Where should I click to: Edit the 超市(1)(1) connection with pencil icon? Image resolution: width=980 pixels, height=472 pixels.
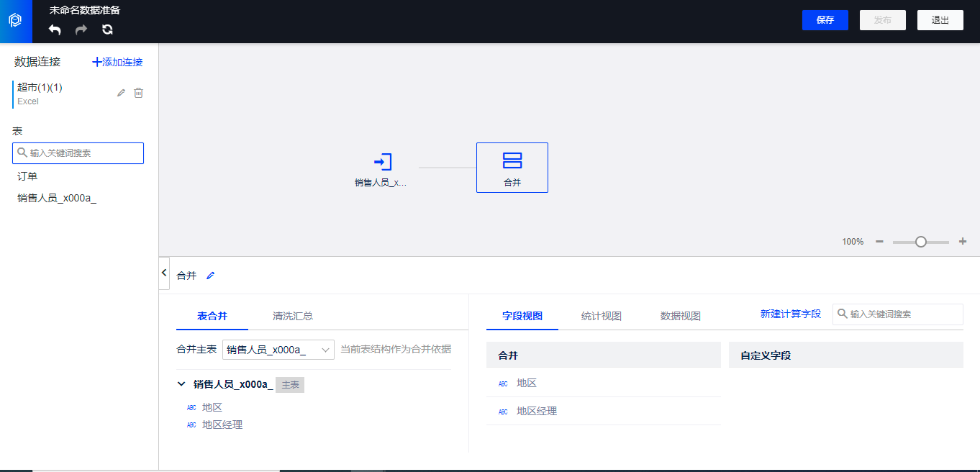[x=122, y=93]
